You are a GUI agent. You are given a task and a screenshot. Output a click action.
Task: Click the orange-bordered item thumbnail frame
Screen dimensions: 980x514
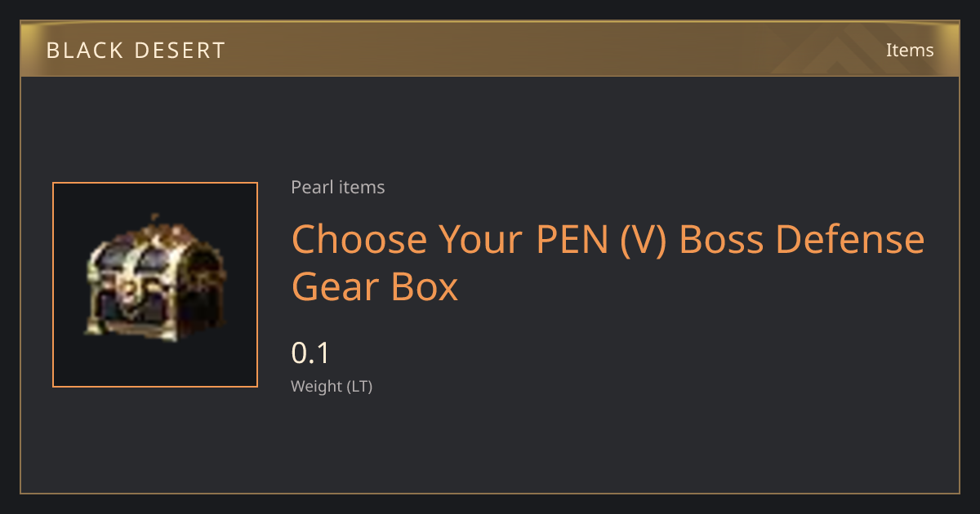(x=155, y=285)
